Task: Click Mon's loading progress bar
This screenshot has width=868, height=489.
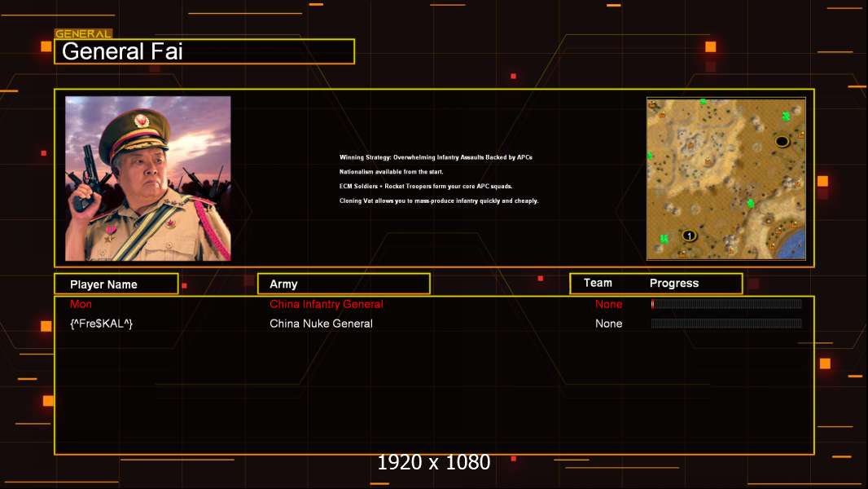Action: [726, 303]
